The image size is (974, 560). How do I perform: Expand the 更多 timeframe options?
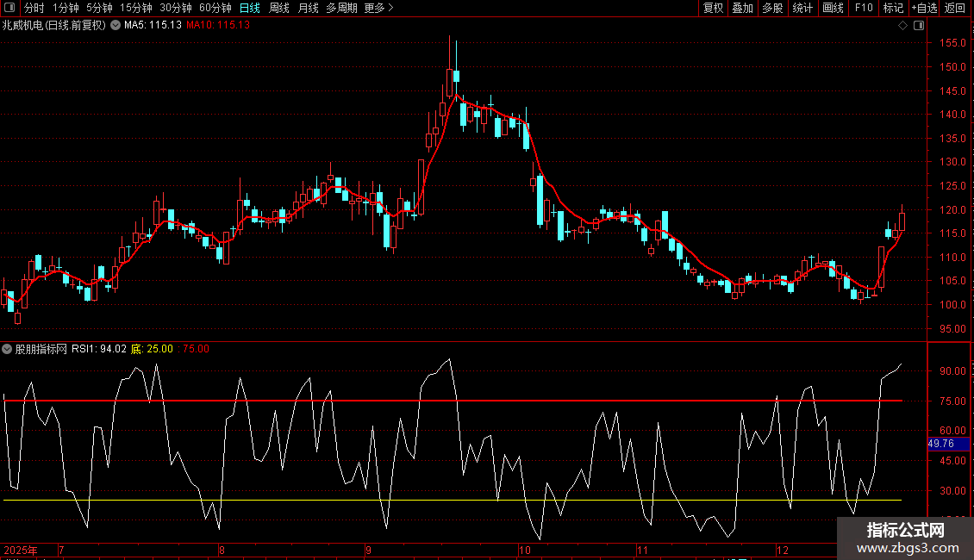coord(378,8)
